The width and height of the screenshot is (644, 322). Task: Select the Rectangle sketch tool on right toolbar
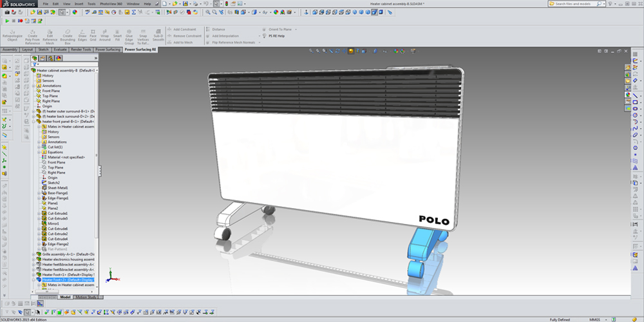pyautogui.click(x=636, y=102)
